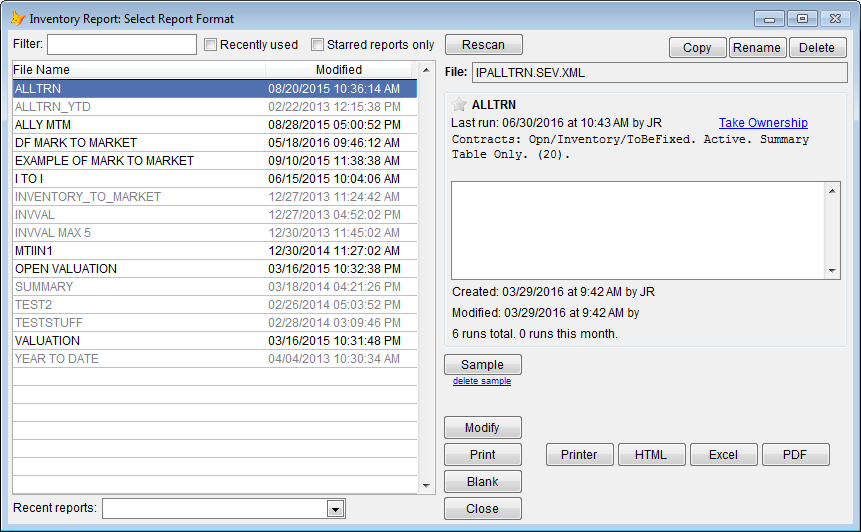
Task: Click file list scroll down arrow
Action: 426,485
